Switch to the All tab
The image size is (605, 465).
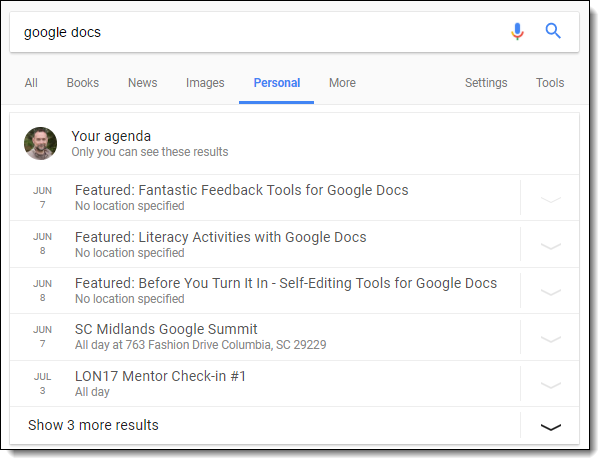pyautogui.click(x=32, y=83)
